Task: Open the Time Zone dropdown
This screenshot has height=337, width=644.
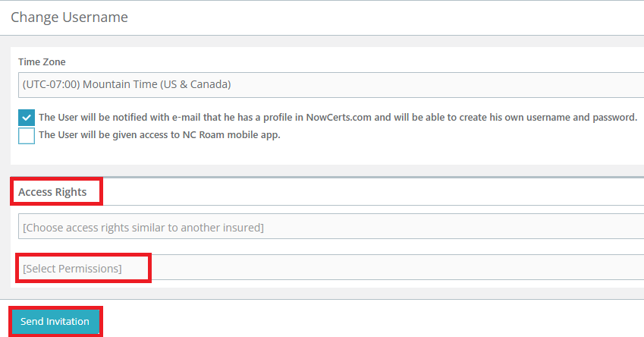Action: [331, 85]
